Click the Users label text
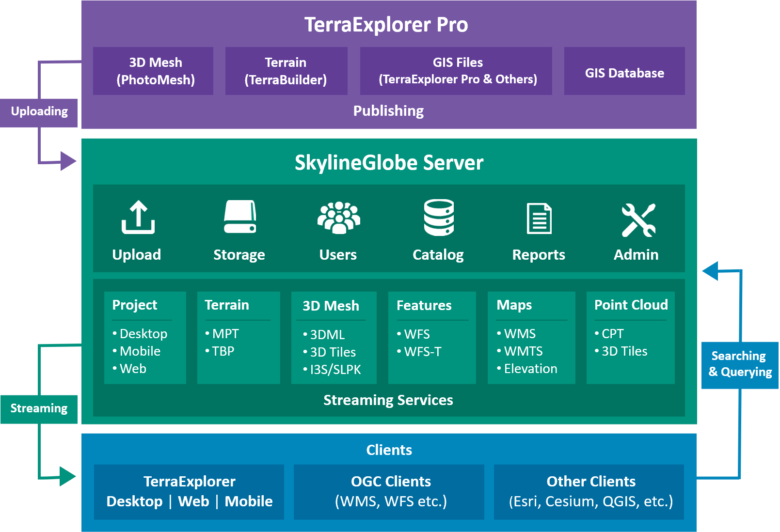Viewport: 780px width, 532px height. click(338, 255)
